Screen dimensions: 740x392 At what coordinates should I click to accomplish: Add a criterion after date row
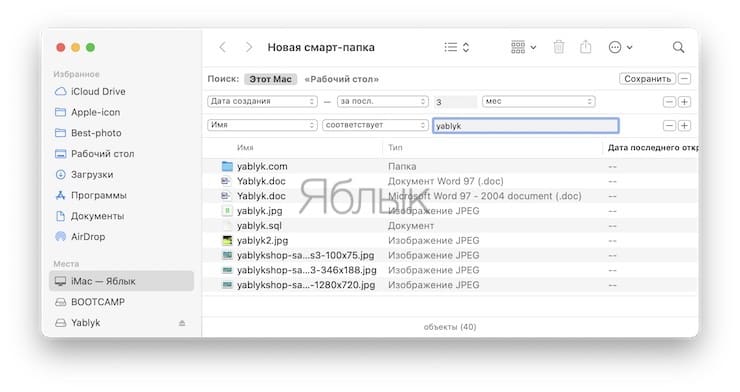click(684, 102)
